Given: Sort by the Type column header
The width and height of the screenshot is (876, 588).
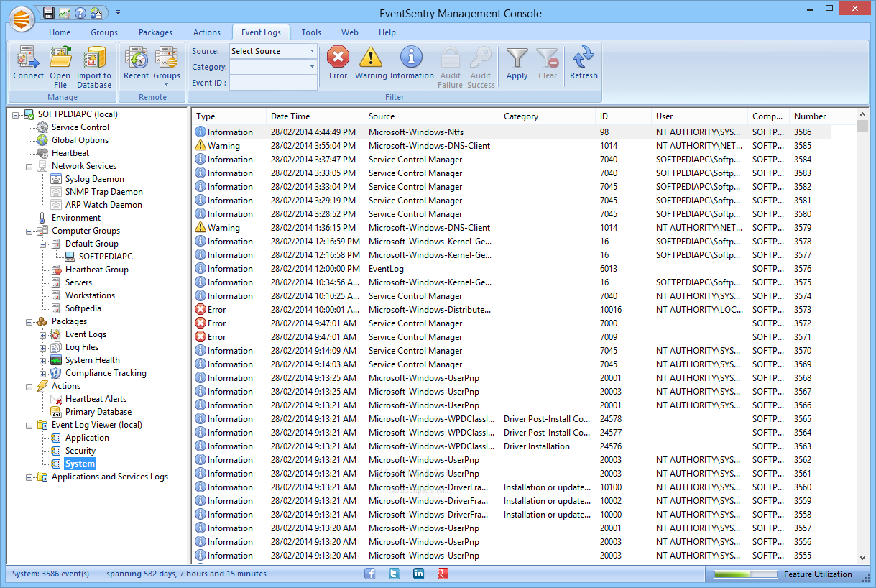Looking at the screenshot, I should 229,116.
